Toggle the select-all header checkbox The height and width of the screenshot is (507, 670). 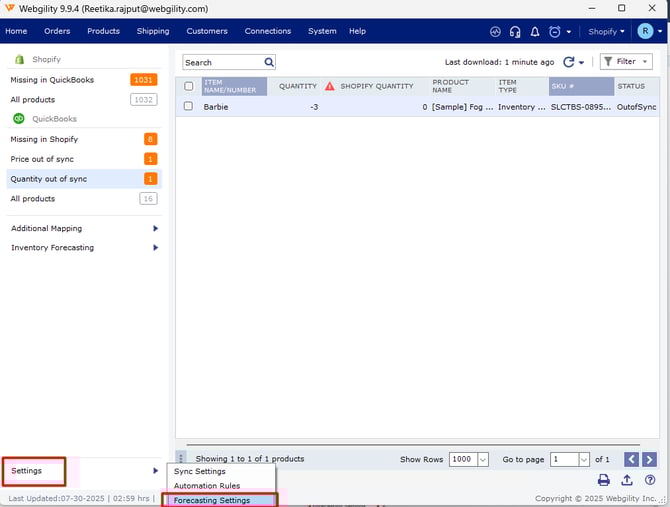tap(188, 86)
